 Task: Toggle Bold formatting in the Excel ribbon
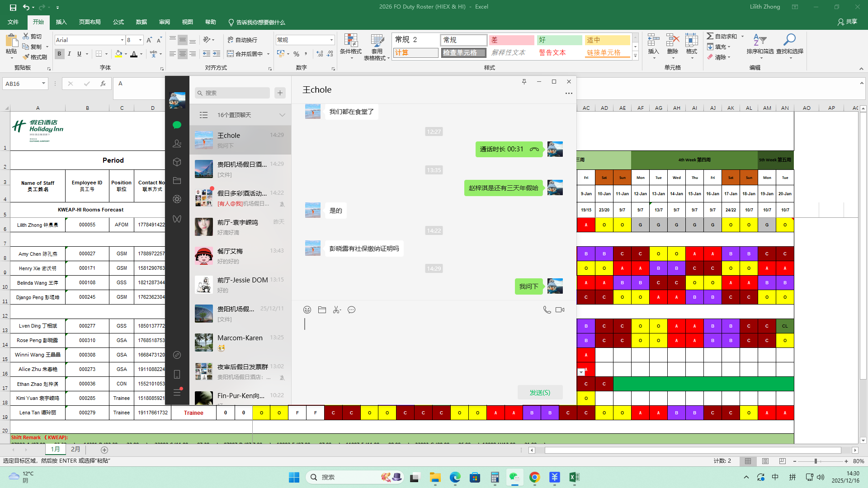(x=59, y=54)
